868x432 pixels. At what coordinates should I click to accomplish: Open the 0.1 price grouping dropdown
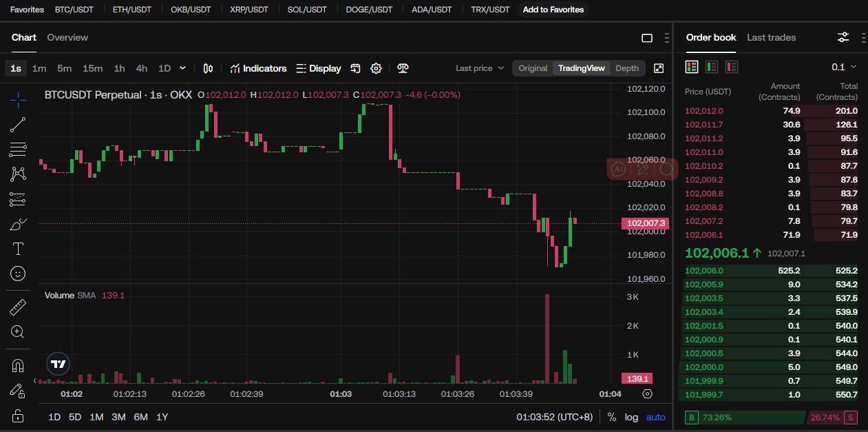[x=844, y=67]
